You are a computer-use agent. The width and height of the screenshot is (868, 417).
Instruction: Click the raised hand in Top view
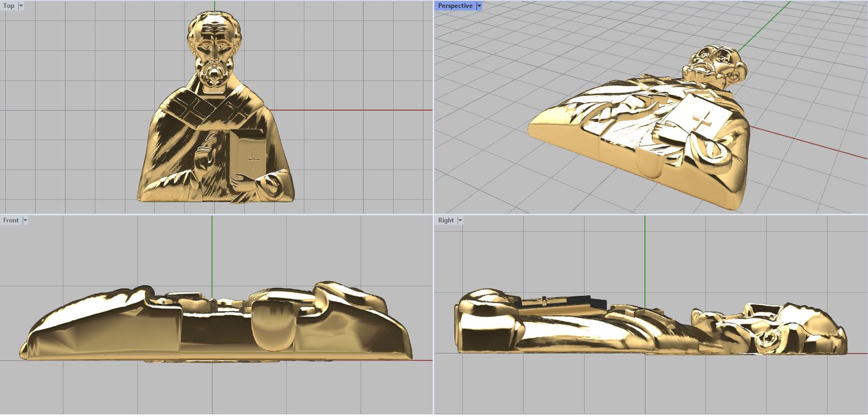tap(206, 155)
